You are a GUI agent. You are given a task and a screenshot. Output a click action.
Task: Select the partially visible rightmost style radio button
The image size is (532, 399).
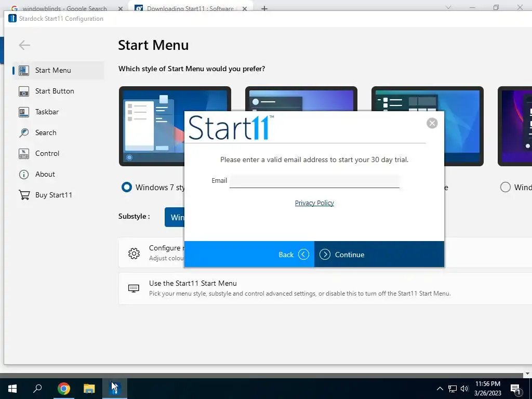pos(505,187)
